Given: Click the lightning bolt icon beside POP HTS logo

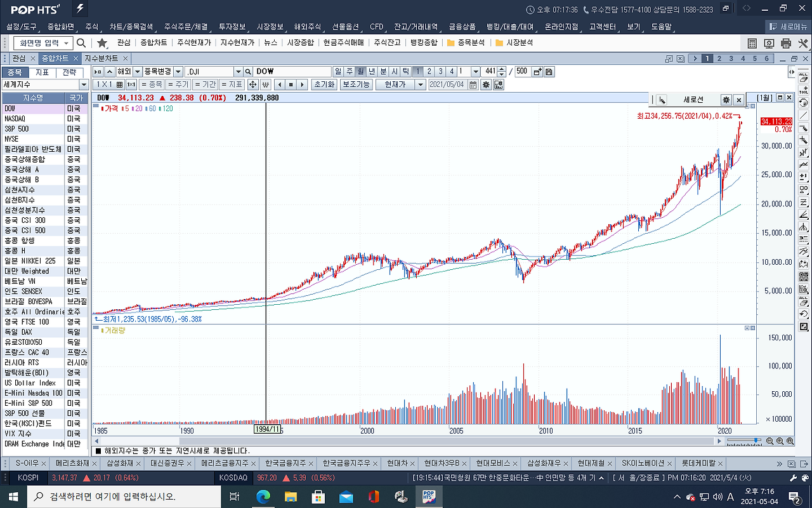Looking at the screenshot, I should (x=79, y=10).
